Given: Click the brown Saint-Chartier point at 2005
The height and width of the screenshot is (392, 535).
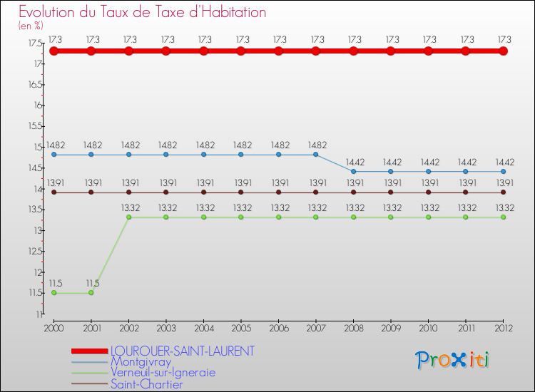Looking at the screenshot, I should coord(241,192).
